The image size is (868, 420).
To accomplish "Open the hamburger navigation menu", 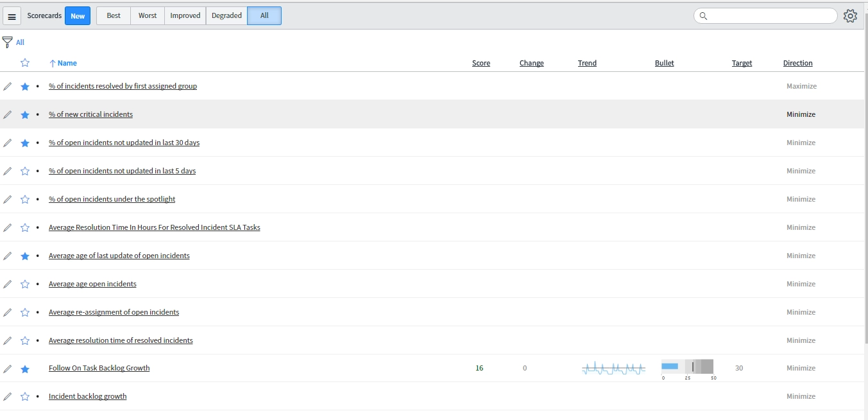I will coord(12,16).
